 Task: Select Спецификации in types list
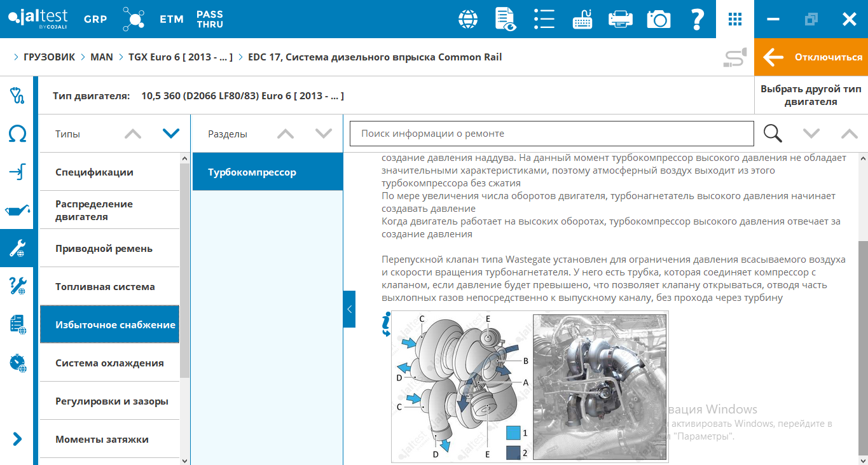[109, 172]
